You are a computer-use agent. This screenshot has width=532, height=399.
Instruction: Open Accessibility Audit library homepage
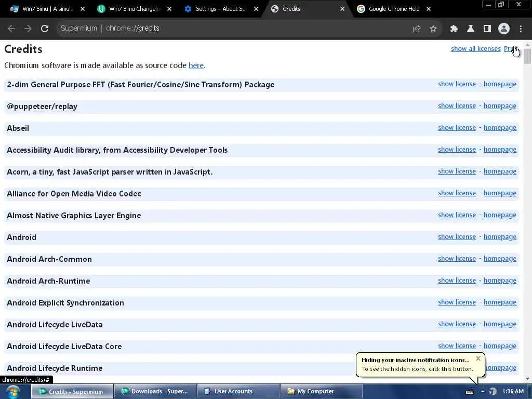point(500,150)
